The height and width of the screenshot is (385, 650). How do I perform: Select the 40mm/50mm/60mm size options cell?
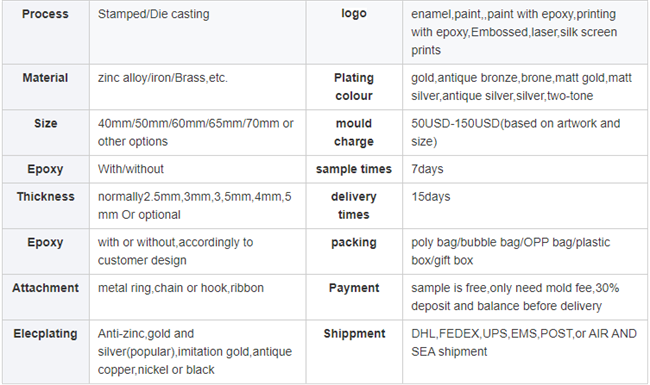click(x=198, y=133)
